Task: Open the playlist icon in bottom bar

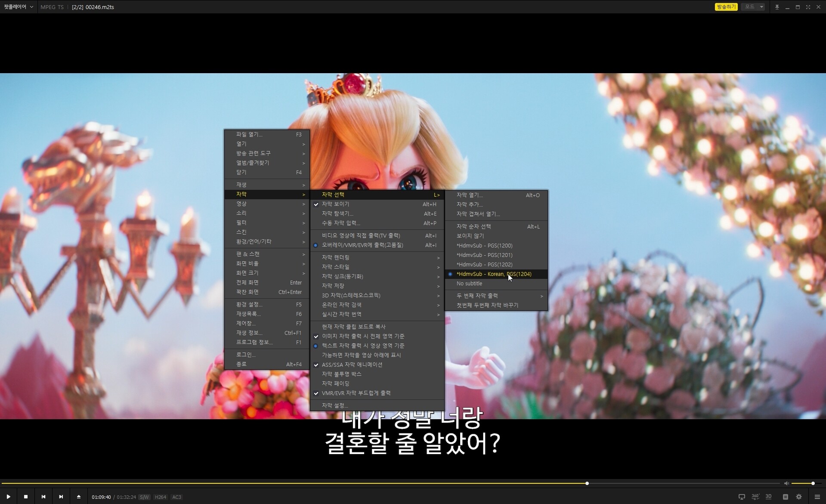Action: point(785,497)
